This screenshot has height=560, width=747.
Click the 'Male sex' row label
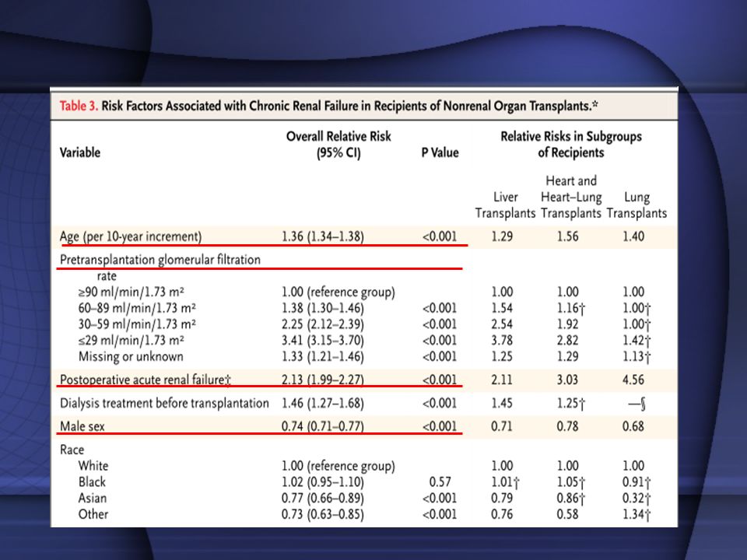click(x=82, y=426)
